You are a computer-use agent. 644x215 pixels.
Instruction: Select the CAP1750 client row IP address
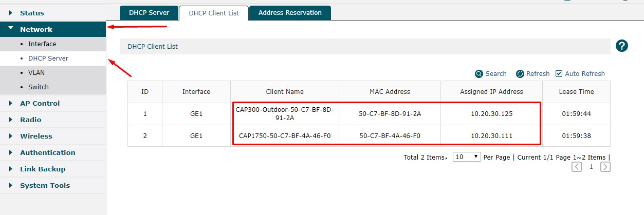[491, 136]
